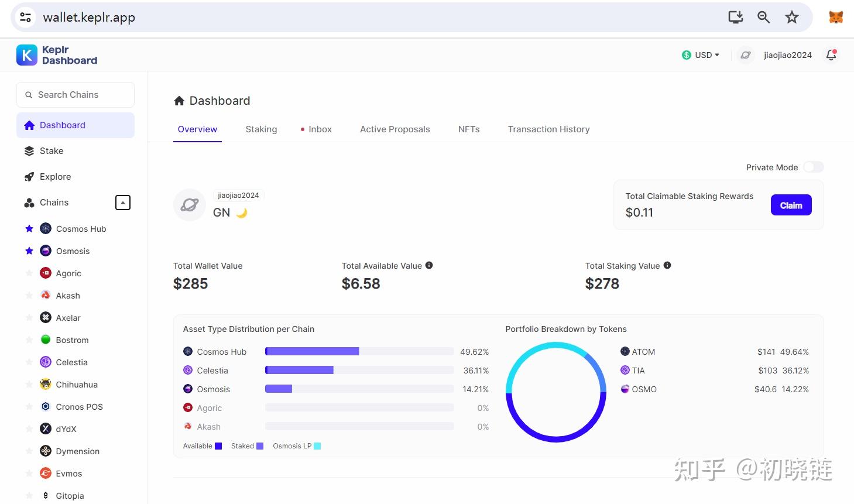Open Gitopia chain in the sidebar
Image resolution: width=854 pixels, height=504 pixels.
coord(70,496)
